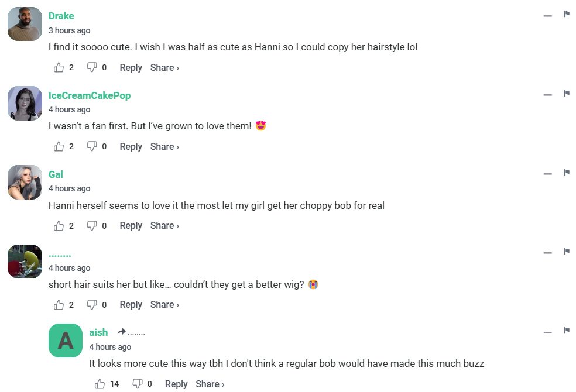
Task: Jump to parent comment via reply arrow link
Action: pyautogui.click(x=131, y=332)
